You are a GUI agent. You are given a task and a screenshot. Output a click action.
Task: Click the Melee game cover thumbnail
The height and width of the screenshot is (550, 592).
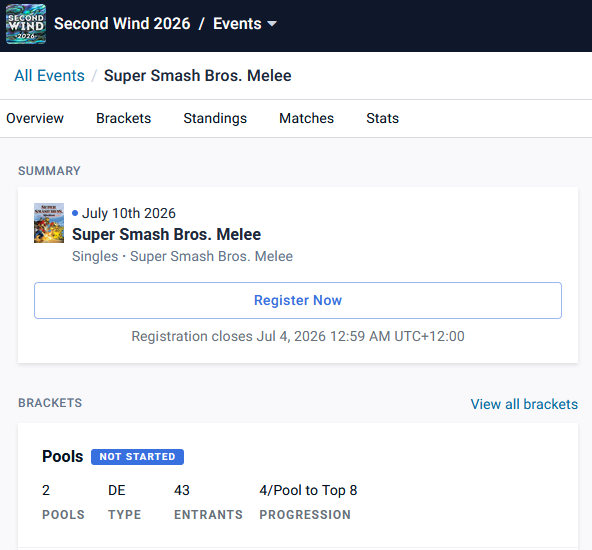tap(49, 223)
